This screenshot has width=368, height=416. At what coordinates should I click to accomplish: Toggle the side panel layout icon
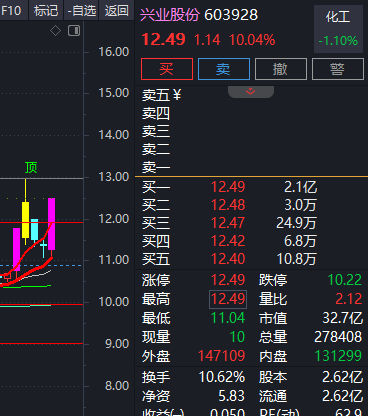tap(74, 31)
